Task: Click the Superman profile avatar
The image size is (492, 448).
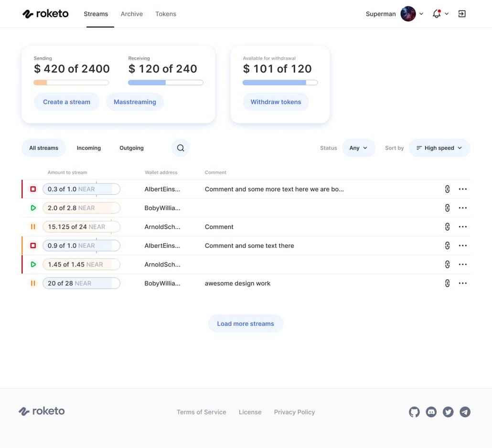Action: click(408, 13)
